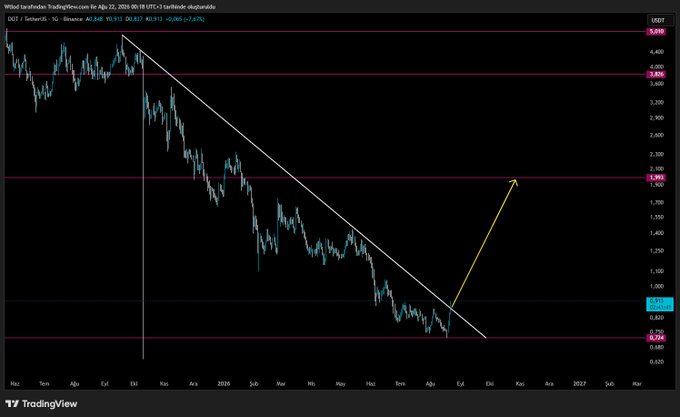Click the May month label on time axis
This screenshot has height=417, width=680.
pyautogui.click(x=340, y=384)
